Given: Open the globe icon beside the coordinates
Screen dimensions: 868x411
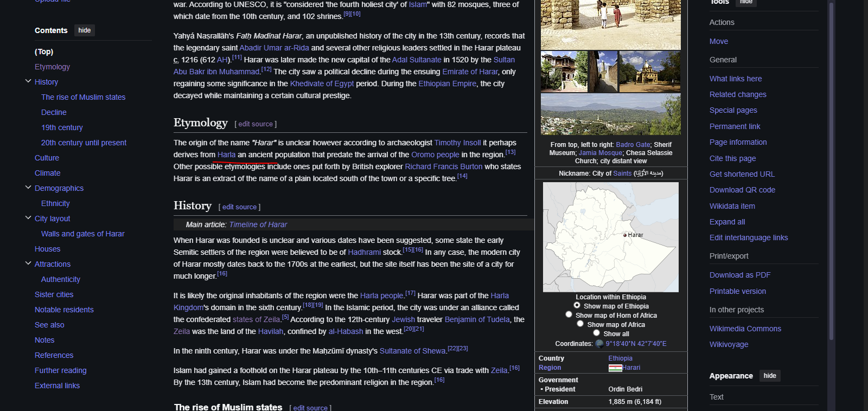Looking at the screenshot, I should 599,343.
